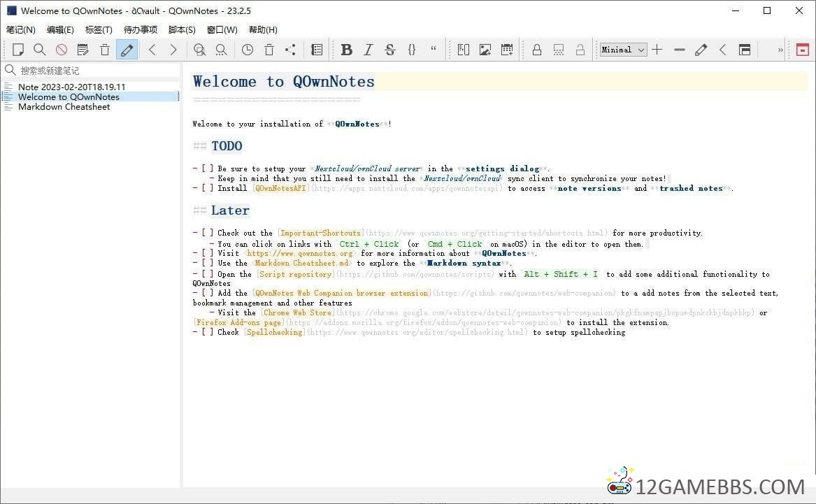
Task: Click the insert image icon
Action: pyautogui.click(x=485, y=50)
